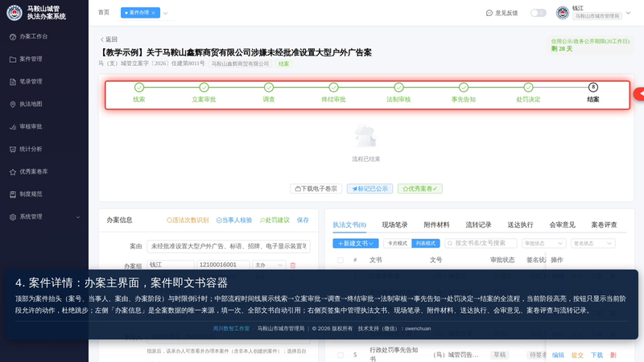
Task: Delete the 钱江 handler row with trash icon
Action: [293, 265]
